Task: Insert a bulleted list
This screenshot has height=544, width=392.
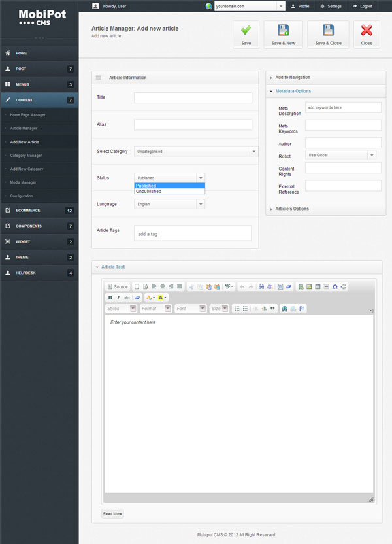Action: [x=246, y=309]
